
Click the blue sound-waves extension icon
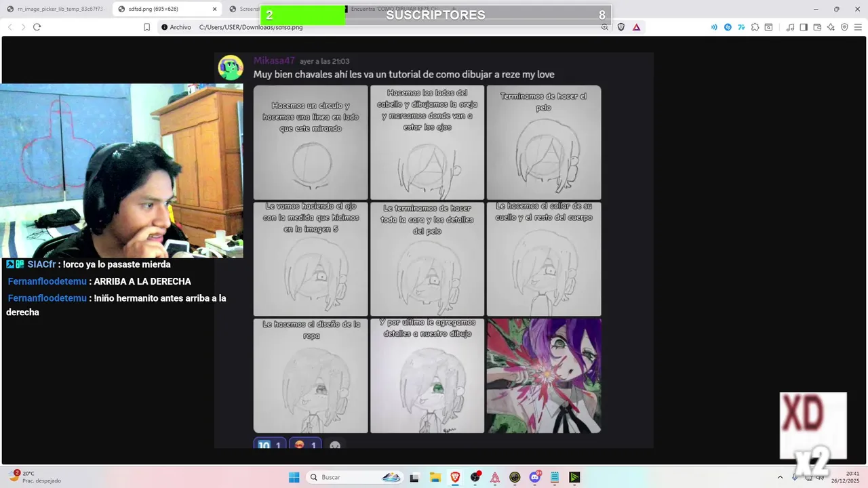pos(714,27)
